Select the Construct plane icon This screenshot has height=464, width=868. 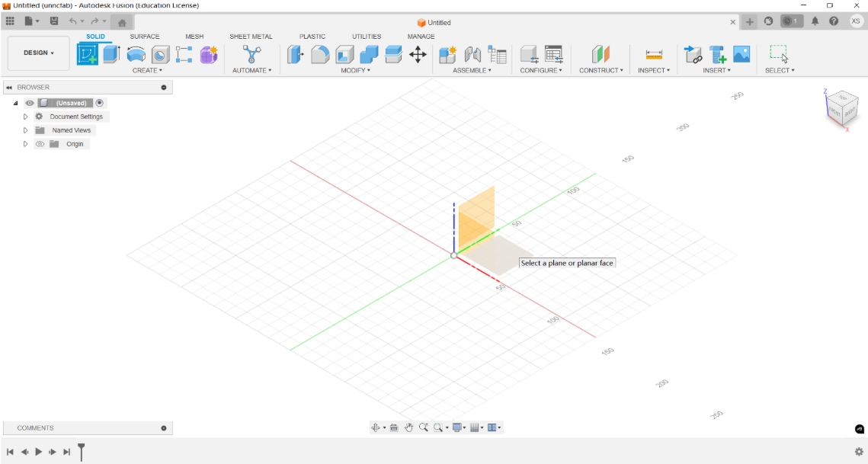(601, 54)
